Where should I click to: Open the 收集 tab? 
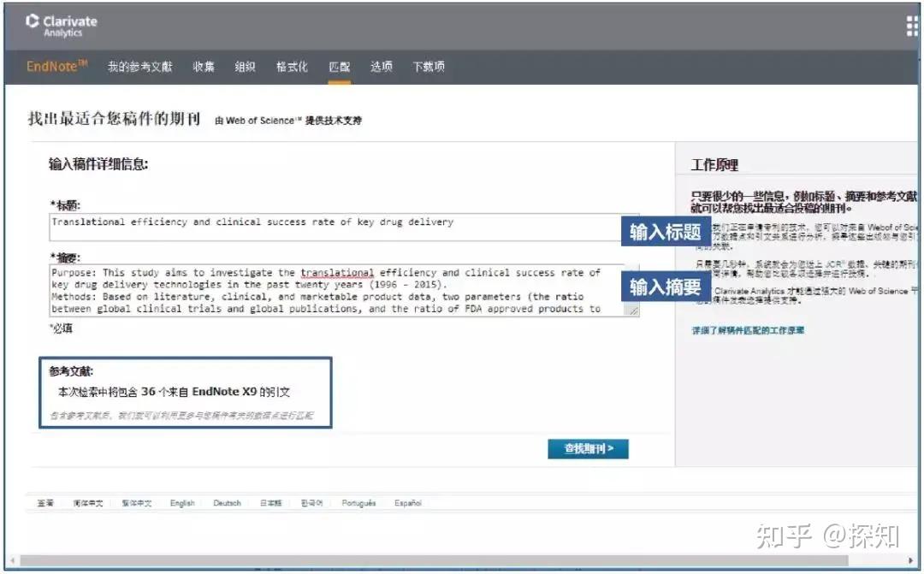click(204, 67)
